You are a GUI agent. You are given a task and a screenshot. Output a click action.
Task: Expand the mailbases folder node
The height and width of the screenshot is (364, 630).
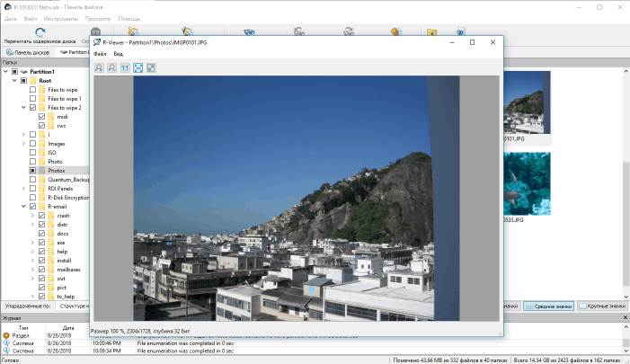(x=32, y=270)
